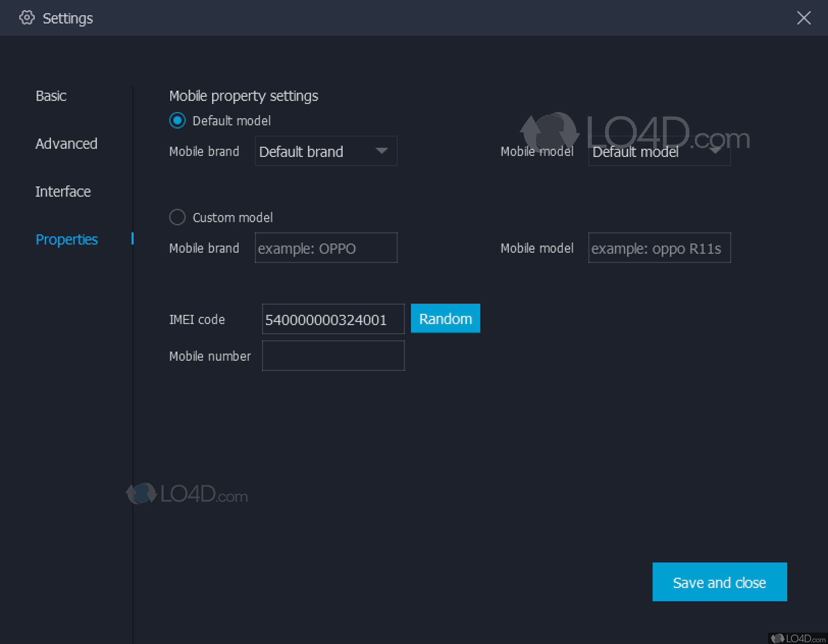Expand the Default model dropdown
This screenshot has height=644, width=828.
pyautogui.click(x=659, y=152)
